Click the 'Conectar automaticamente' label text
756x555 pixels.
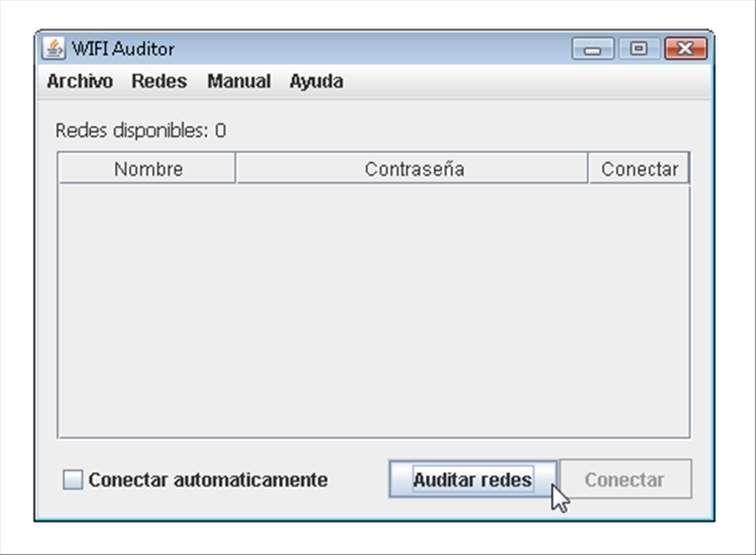208,480
